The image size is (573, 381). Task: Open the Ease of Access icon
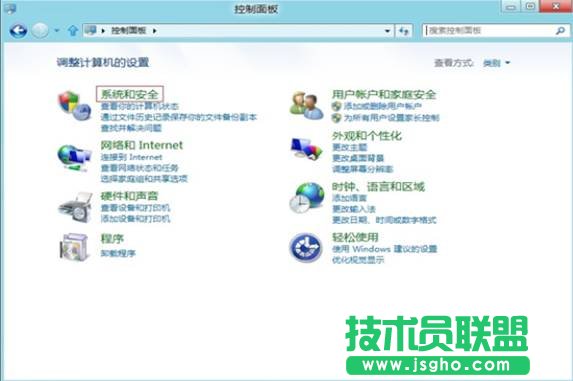[306, 248]
